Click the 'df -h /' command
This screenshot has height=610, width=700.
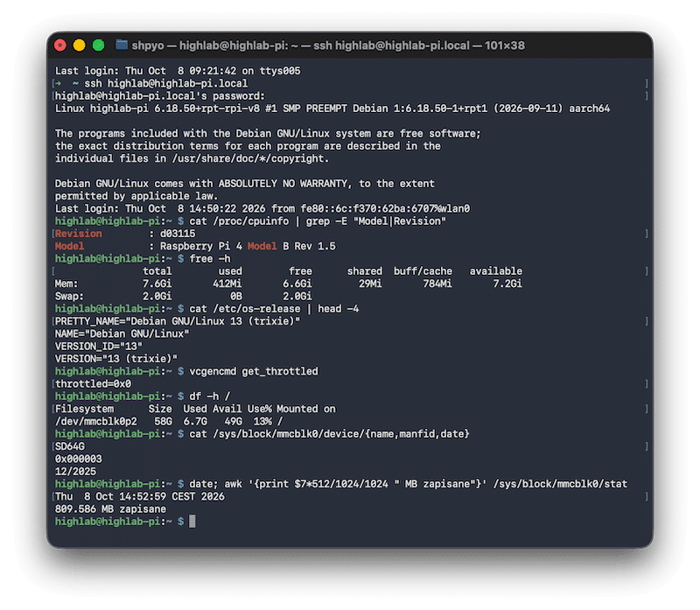(x=210, y=396)
